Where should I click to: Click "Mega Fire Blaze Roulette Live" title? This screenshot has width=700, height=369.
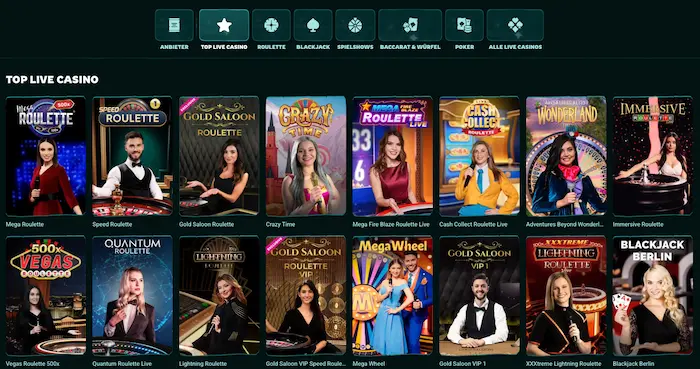point(391,224)
